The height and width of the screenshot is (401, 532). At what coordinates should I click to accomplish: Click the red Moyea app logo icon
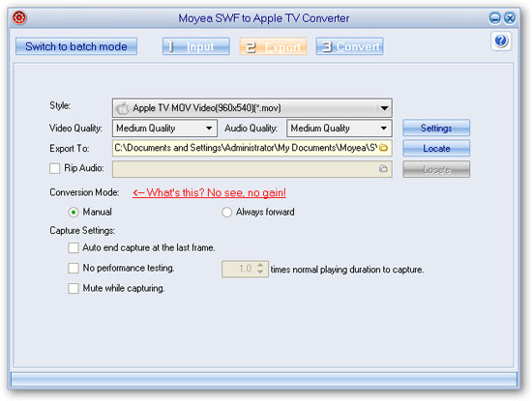coord(19,17)
